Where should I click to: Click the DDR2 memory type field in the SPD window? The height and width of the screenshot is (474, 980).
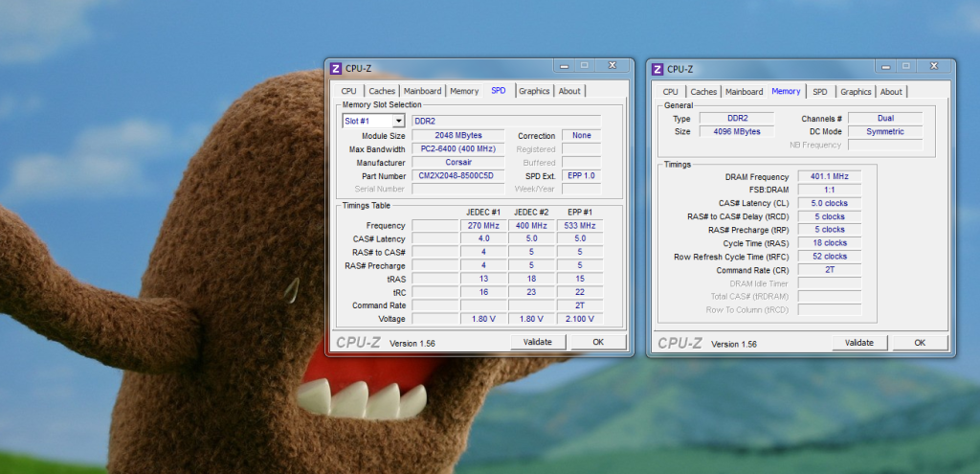(505, 122)
